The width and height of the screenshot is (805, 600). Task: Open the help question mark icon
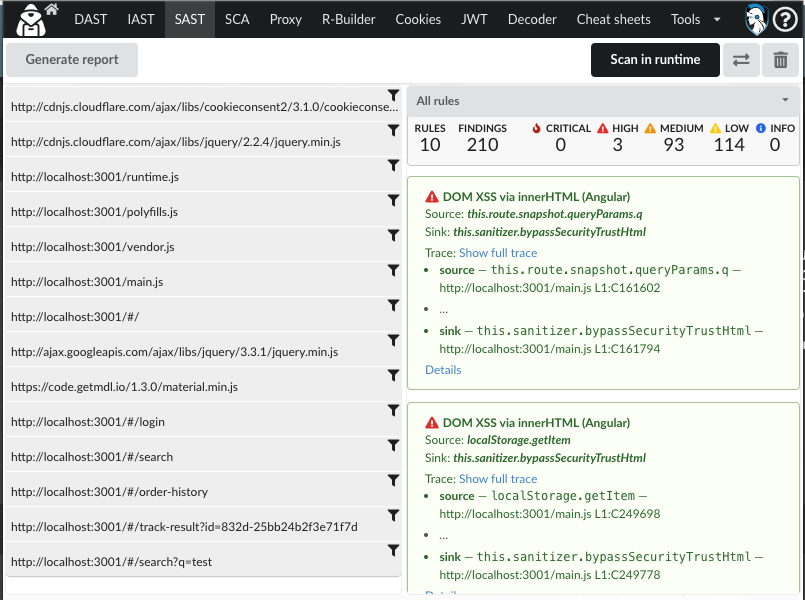coord(785,20)
